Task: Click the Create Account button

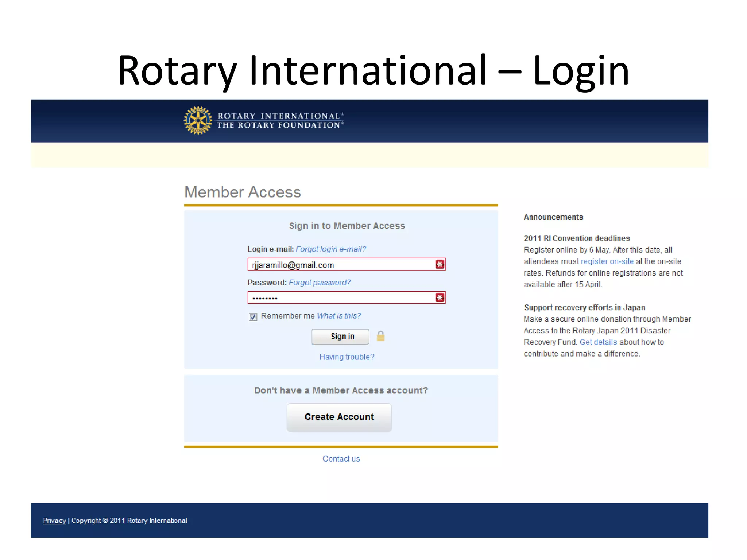Action: pos(339,417)
